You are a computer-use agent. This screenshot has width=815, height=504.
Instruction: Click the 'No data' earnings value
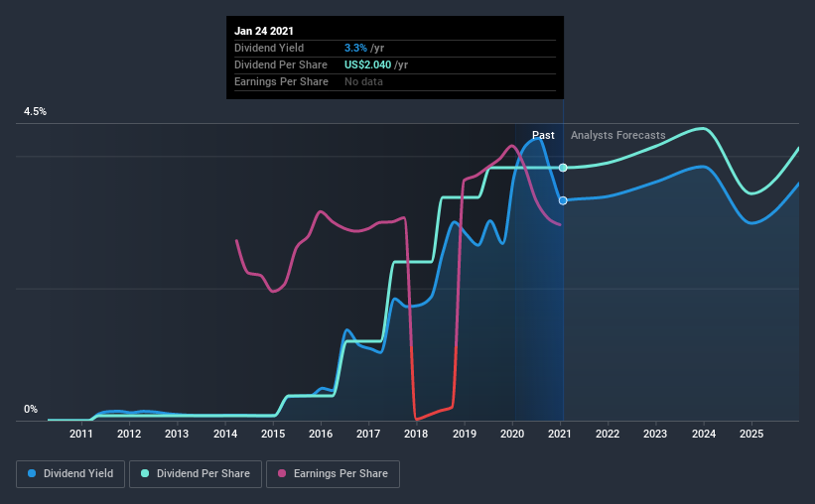coord(363,81)
